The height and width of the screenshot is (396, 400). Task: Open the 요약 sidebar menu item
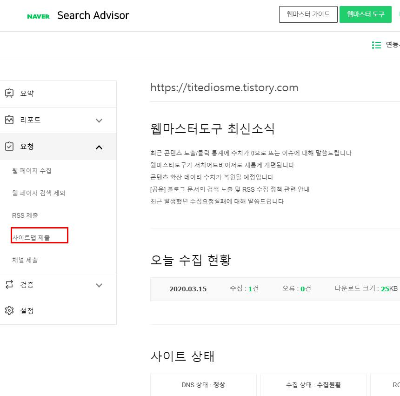click(x=58, y=93)
